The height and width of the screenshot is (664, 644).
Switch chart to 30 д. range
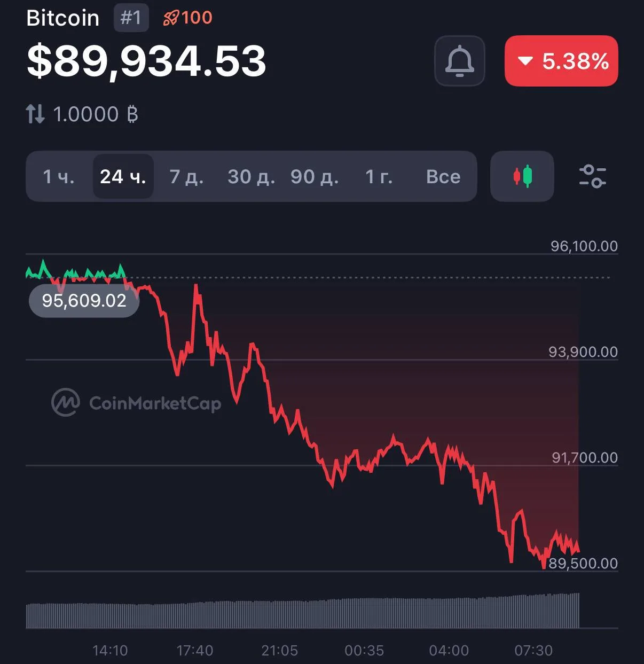pos(251,176)
